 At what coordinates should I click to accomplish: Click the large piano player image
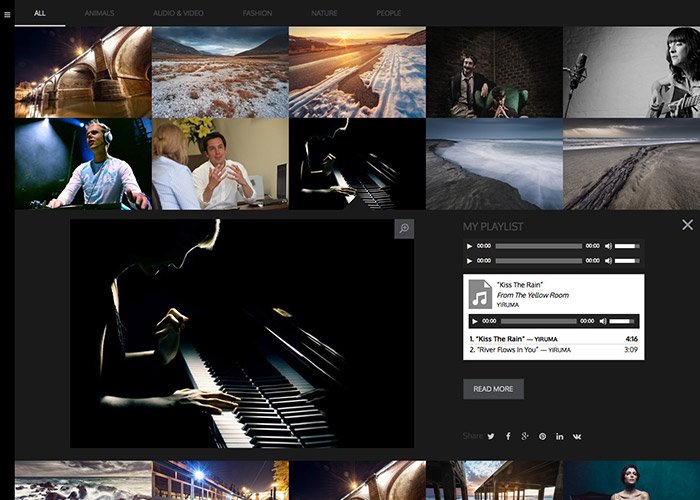[x=242, y=333]
